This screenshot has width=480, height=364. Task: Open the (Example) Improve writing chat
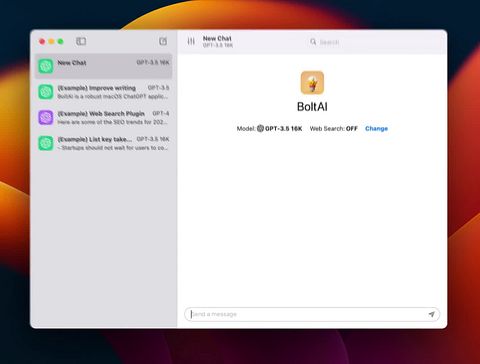pyautogui.click(x=104, y=92)
